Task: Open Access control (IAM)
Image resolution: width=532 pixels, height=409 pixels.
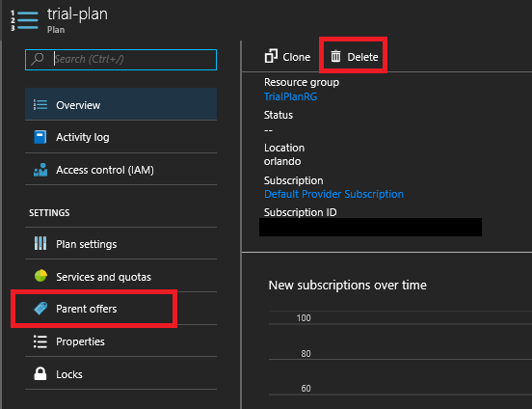Action: point(120,170)
